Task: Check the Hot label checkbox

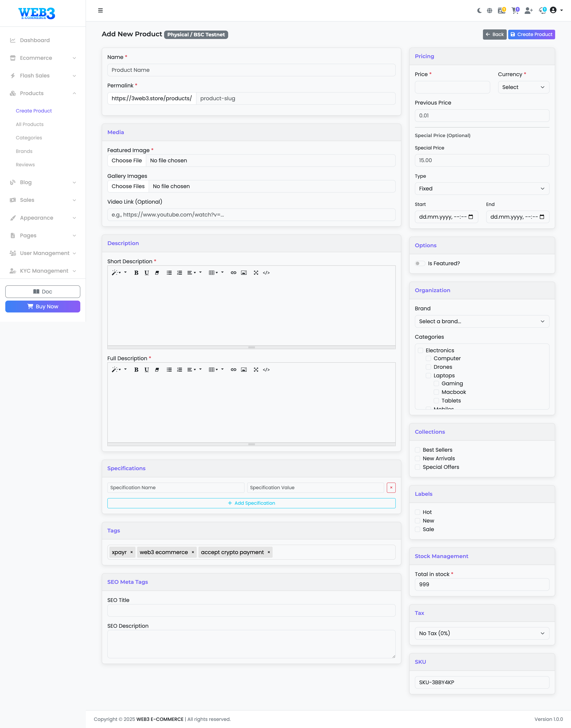Action: click(418, 512)
